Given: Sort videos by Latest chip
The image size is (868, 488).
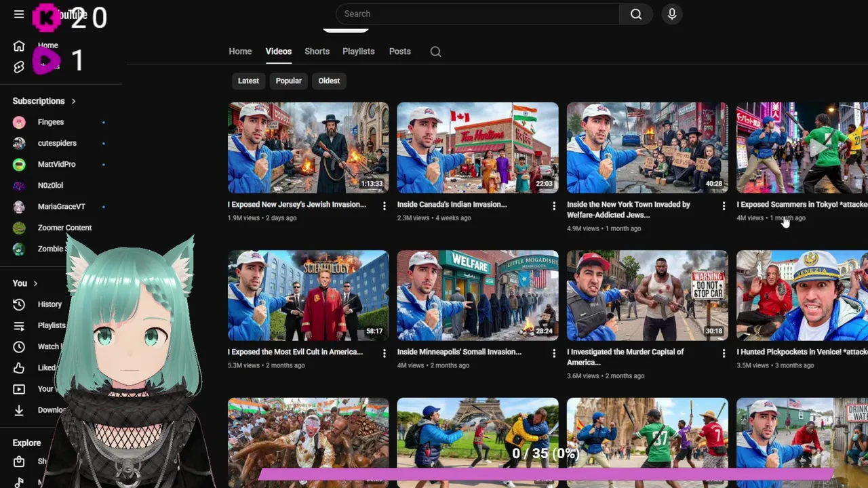Looking at the screenshot, I should click(248, 81).
